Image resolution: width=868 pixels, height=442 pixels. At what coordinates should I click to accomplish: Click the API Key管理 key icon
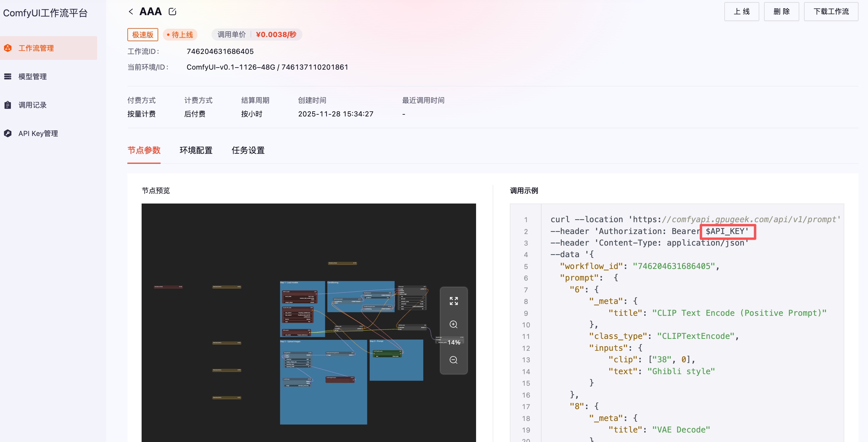point(8,133)
